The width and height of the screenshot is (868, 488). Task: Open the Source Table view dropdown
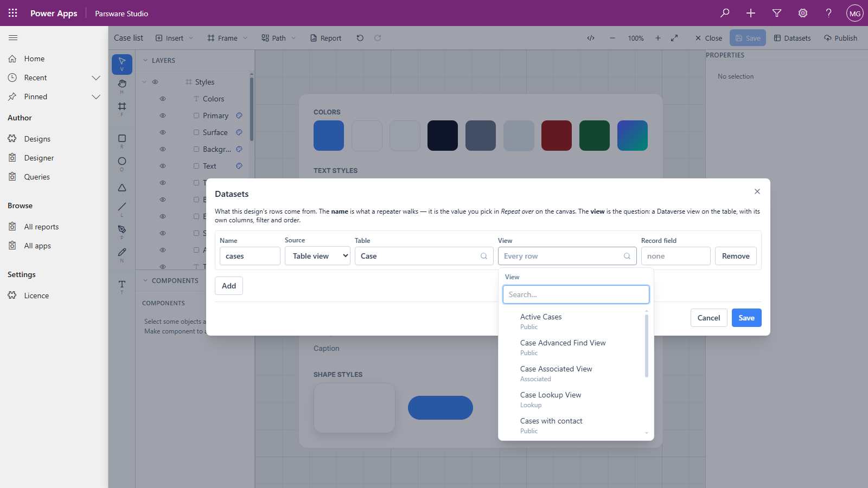[317, 256]
